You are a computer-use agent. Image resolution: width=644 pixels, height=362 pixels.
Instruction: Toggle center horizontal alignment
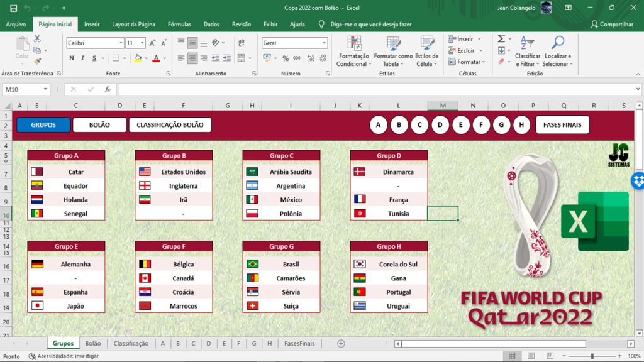pos(192,58)
